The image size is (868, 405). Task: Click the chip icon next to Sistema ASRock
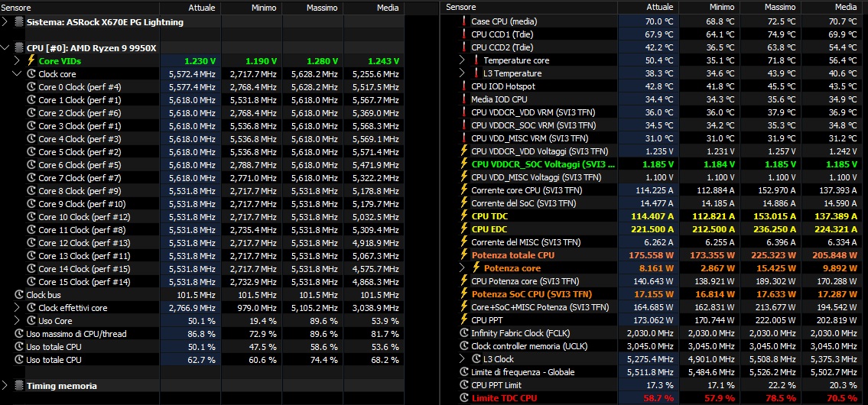click(x=19, y=22)
